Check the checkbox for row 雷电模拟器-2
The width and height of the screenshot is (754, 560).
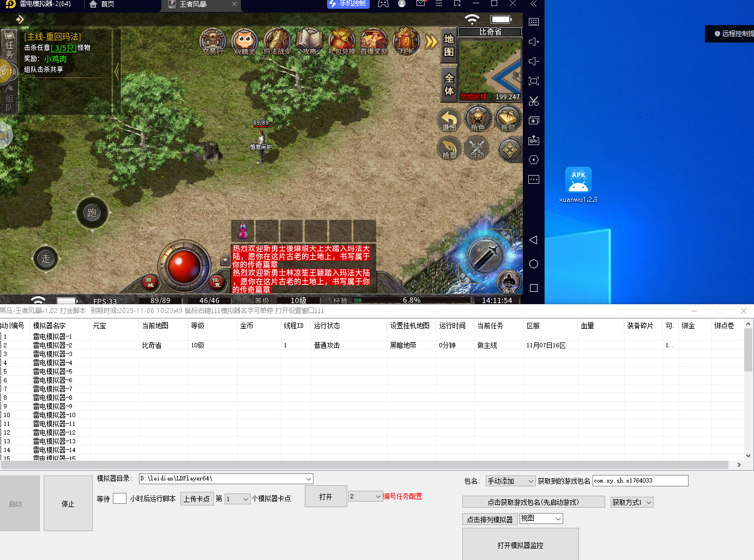coord(1,345)
